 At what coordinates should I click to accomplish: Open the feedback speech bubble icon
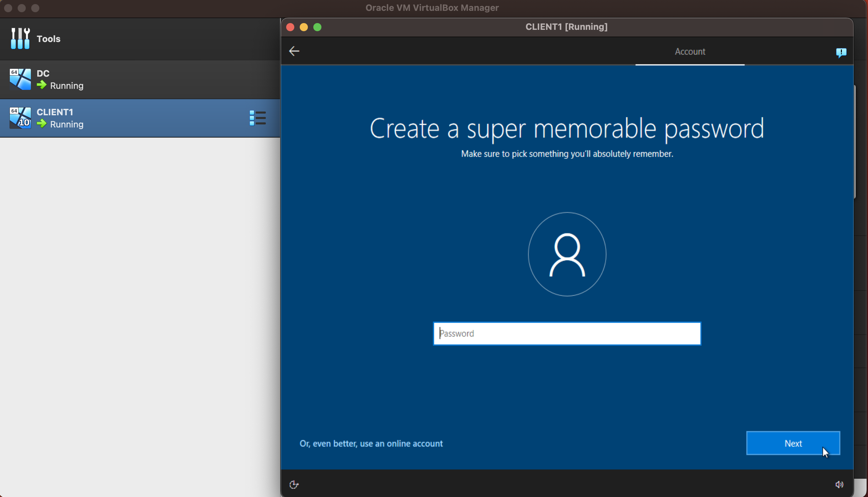[x=841, y=52]
